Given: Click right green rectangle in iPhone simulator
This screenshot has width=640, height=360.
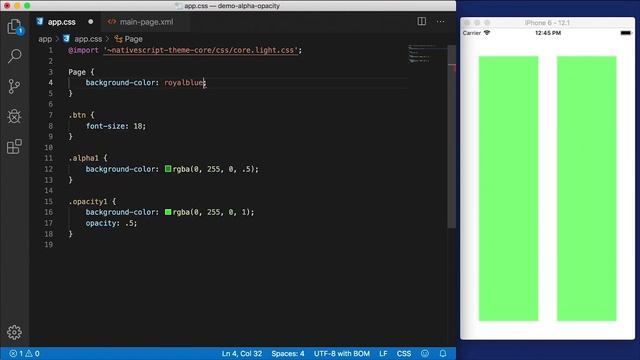Looking at the screenshot, I should click(587, 188).
